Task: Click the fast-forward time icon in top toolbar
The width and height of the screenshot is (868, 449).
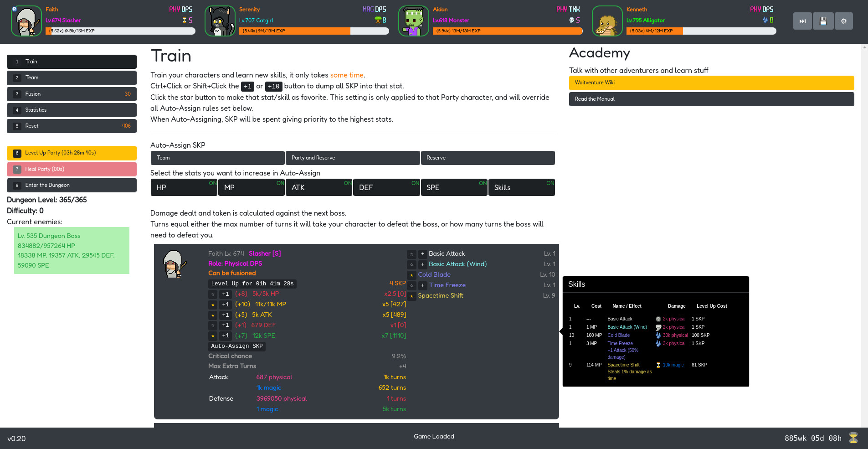Action: pos(802,21)
